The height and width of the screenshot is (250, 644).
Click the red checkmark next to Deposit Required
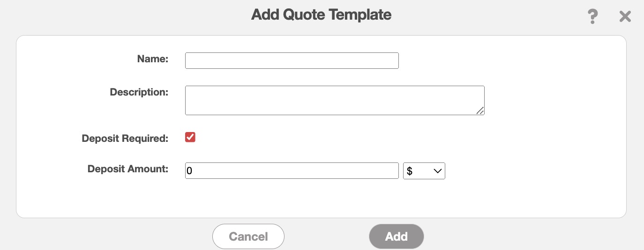(190, 137)
